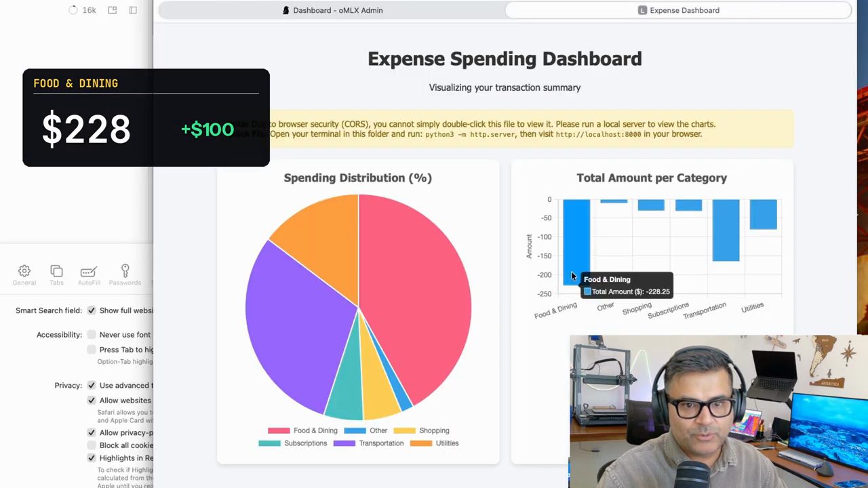Switch to Expense Dashboard tab

pyautogui.click(x=678, y=10)
